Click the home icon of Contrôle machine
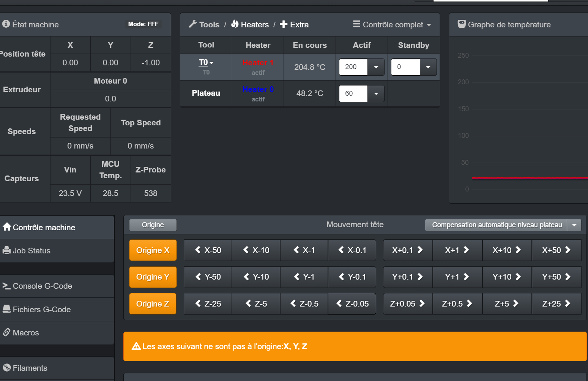The image size is (588, 381). click(7, 227)
